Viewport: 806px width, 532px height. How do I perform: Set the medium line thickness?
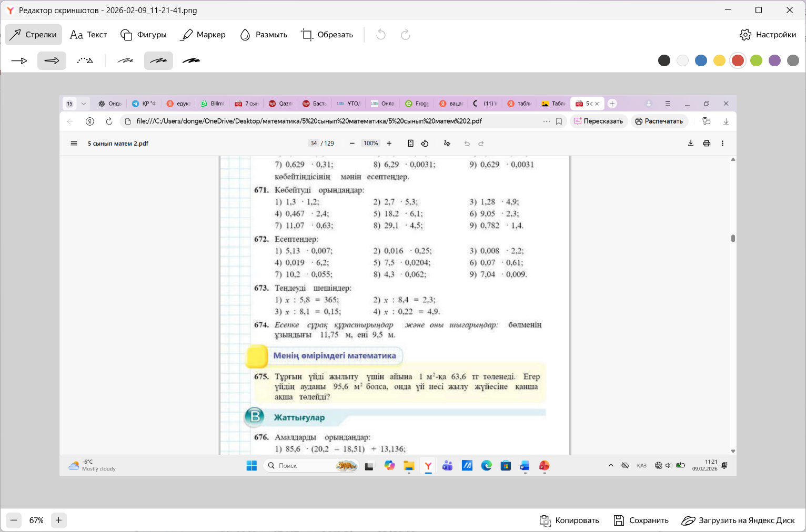158,61
